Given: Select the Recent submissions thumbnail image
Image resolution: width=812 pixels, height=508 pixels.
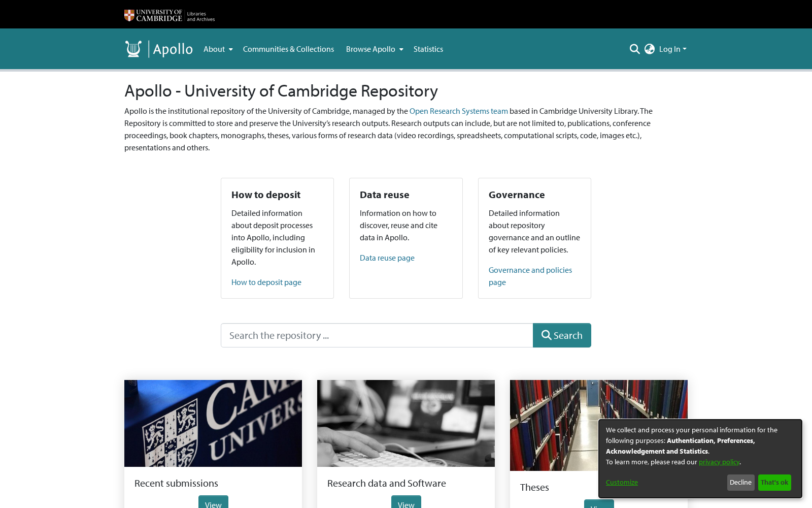Looking at the screenshot, I should click(x=213, y=423).
